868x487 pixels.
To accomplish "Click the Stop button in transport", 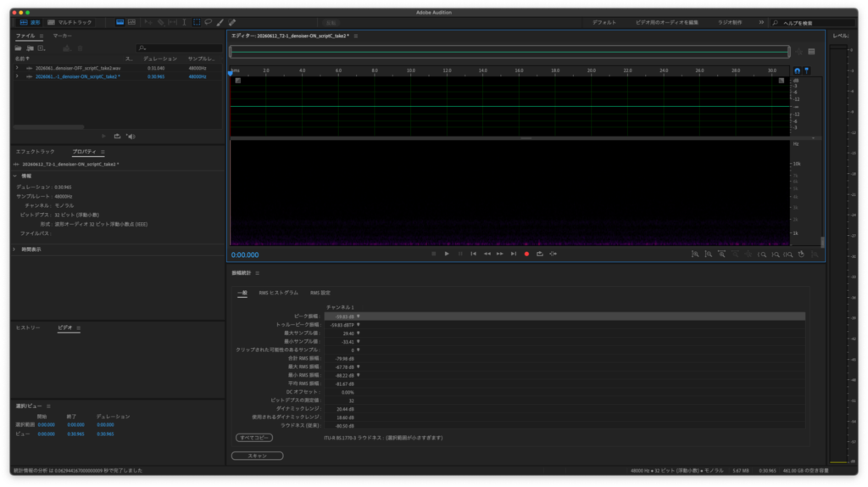I will pyautogui.click(x=433, y=254).
